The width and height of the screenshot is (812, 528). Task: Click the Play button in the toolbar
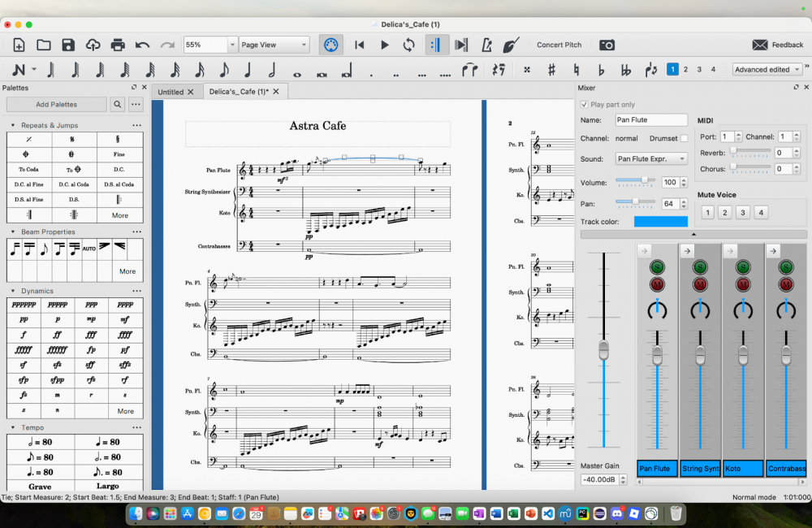tap(385, 45)
